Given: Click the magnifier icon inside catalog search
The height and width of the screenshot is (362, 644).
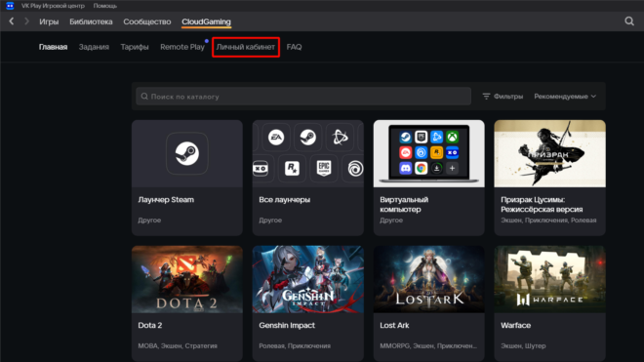Looking at the screenshot, I should coord(144,97).
